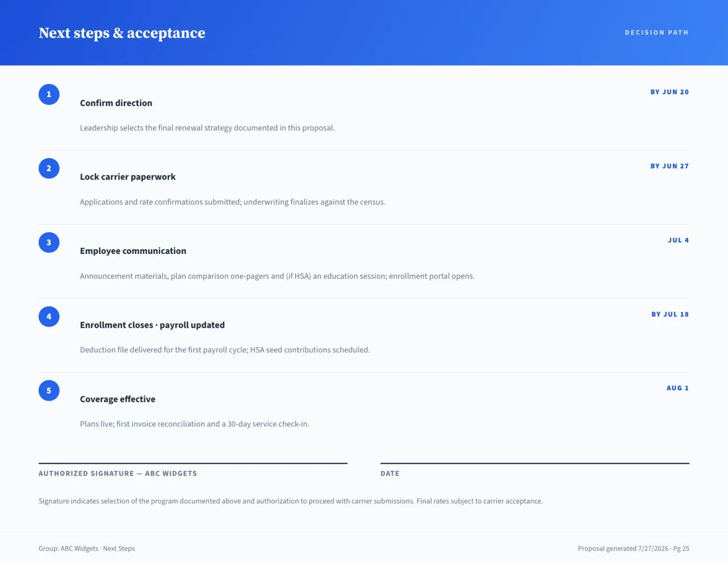Click the 'BY JUN 27' deadline label
Image resolution: width=728 pixels, height=563 pixels.
click(669, 166)
